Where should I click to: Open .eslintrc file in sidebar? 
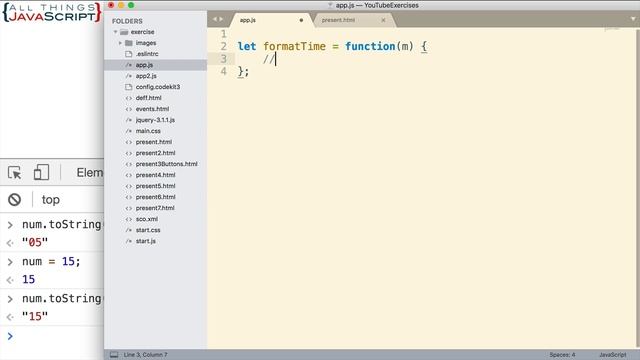[147, 54]
